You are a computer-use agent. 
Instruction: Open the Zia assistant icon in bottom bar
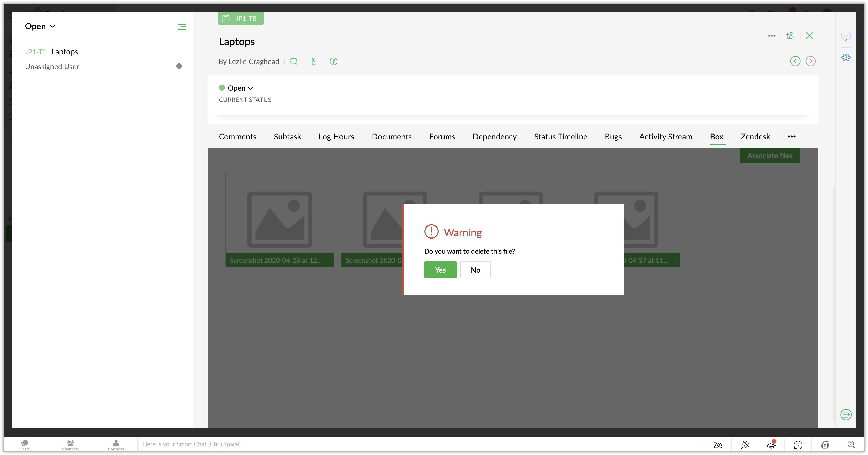(718, 445)
